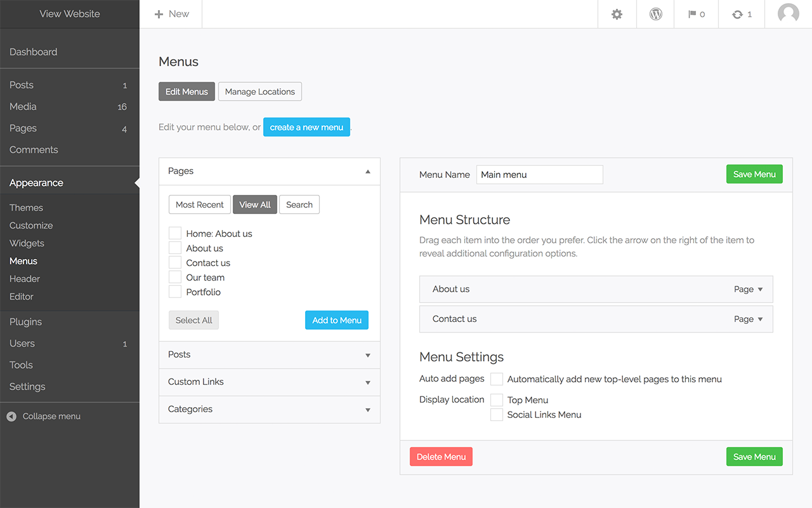Tick the Our team page checkbox
This screenshot has width=812, height=508.
[175, 277]
